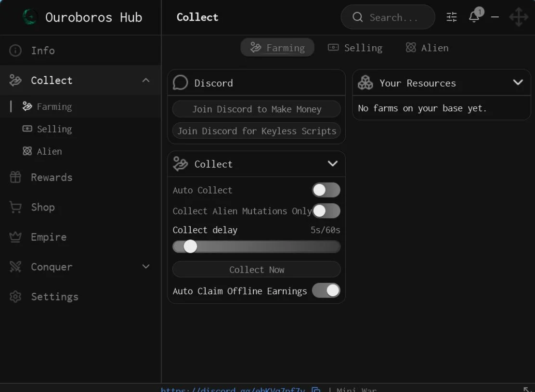
Task: Click the Empire crown icon
Action: tap(15, 237)
